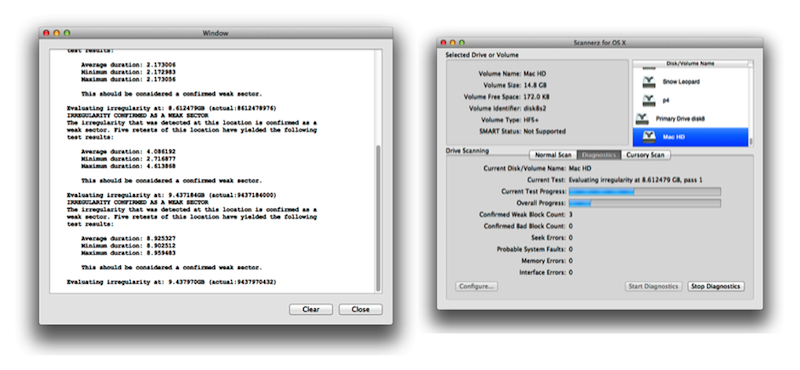Zoom the Scannerz window with green button
The width and height of the screenshot is (800, 370).
pyautogui.click(x=462, y=43)
